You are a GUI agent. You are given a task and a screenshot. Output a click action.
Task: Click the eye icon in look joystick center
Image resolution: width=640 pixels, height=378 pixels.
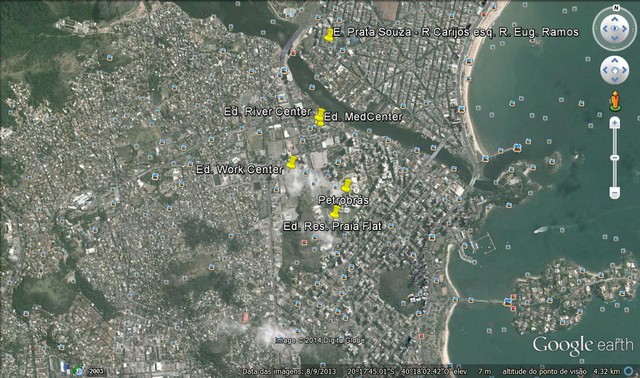click(615, 29)
